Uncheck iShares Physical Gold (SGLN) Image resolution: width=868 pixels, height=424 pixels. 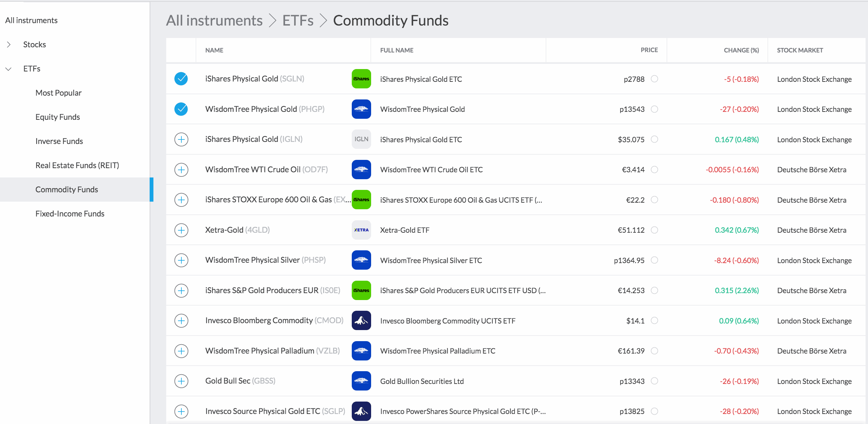click(x=181, y=79)
